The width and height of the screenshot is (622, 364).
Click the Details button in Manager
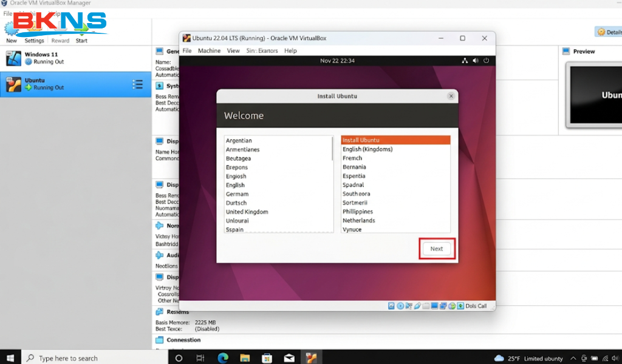point(609,32)
